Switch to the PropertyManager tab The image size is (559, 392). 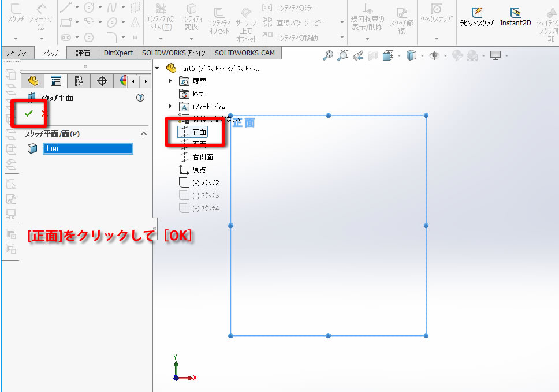click(x=56, y=81)
